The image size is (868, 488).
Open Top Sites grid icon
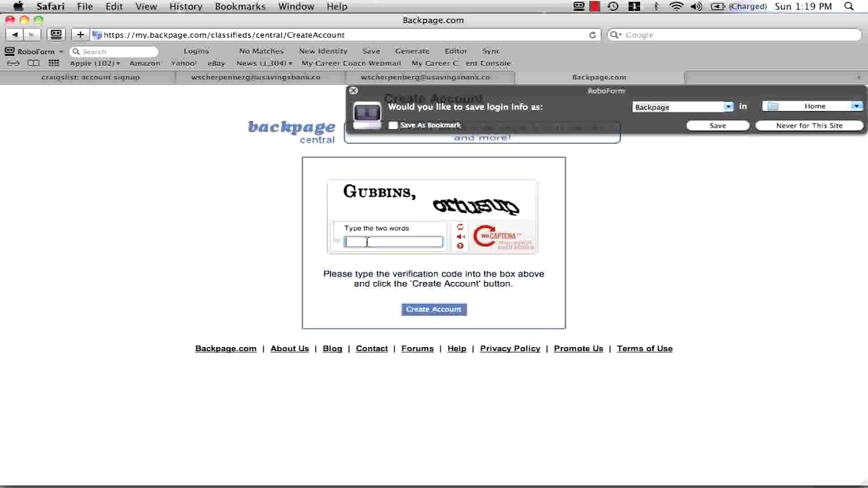pyautogui.click(x=54, y=63)
